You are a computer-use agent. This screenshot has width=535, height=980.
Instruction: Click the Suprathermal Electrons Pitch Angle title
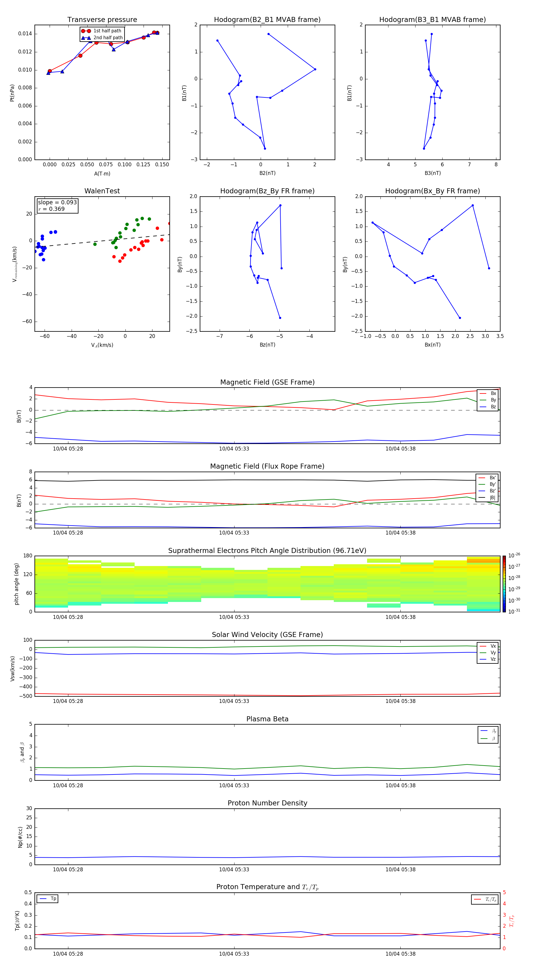[267, 551]
